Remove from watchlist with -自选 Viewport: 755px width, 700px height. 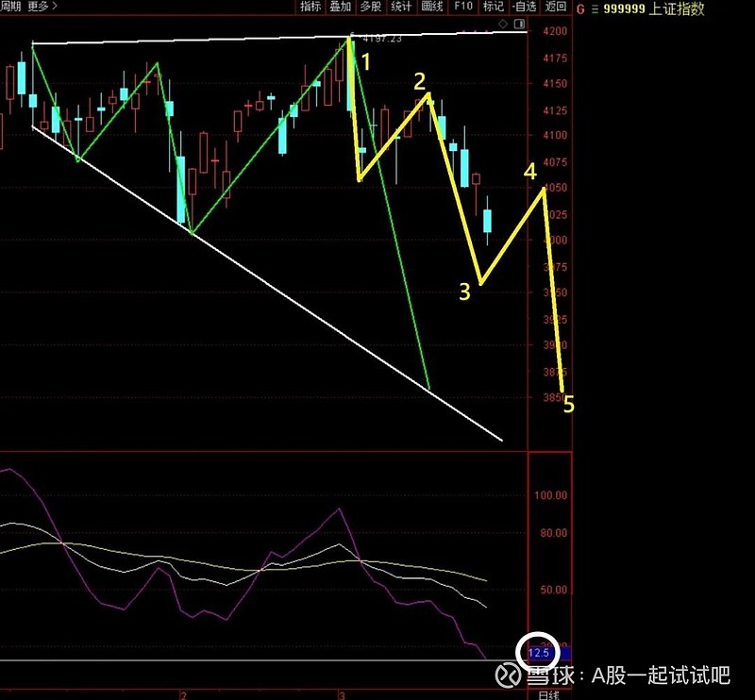tap(525, 7)
